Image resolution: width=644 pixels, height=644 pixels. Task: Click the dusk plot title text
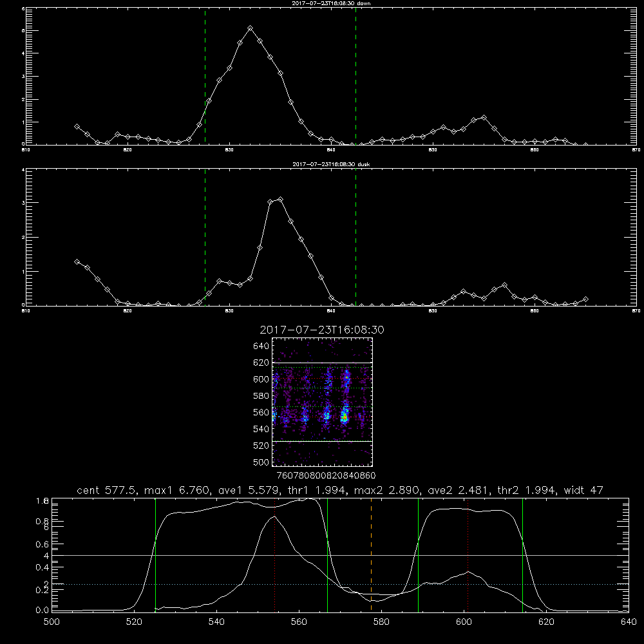pyautogui.click(x=331, y=164)
